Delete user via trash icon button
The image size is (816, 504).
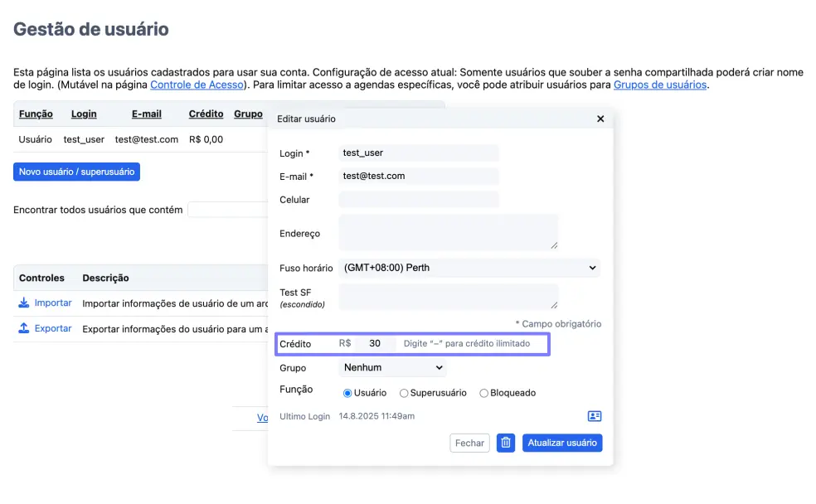pyautogui.click(x=505, y=443)
